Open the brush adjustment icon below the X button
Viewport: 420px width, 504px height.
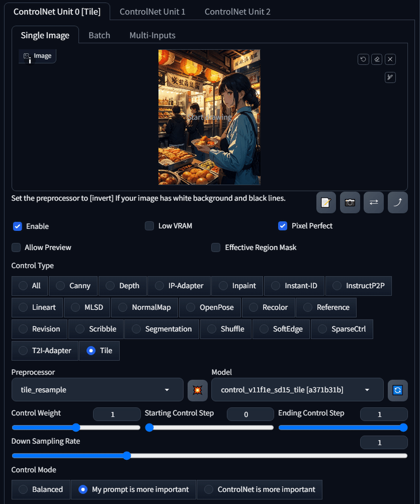[x=390, y=78]
